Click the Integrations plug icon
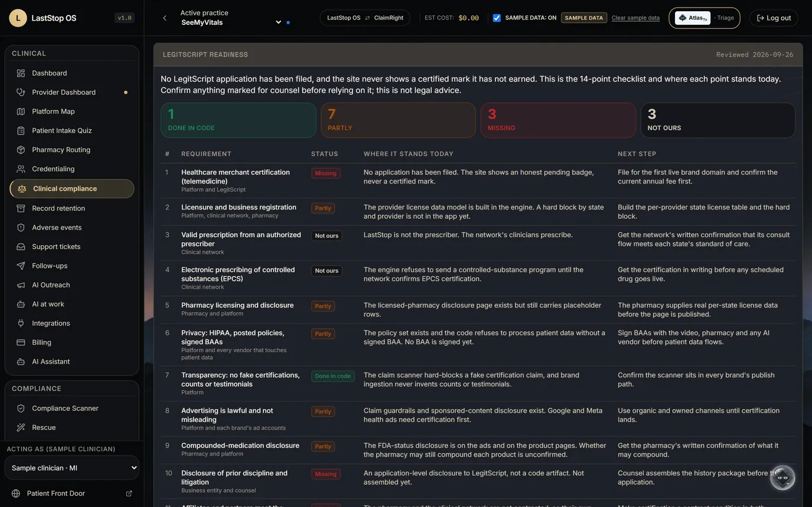812x507 pixels. point(21,323)
